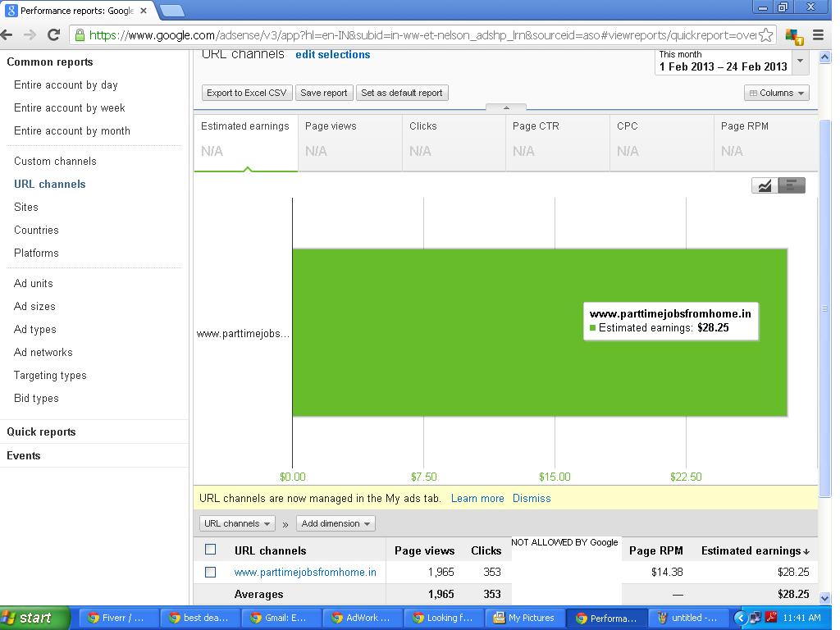Dismiss the URL channels notice
This screenshot has width=840, height=630.
(532, 499)
